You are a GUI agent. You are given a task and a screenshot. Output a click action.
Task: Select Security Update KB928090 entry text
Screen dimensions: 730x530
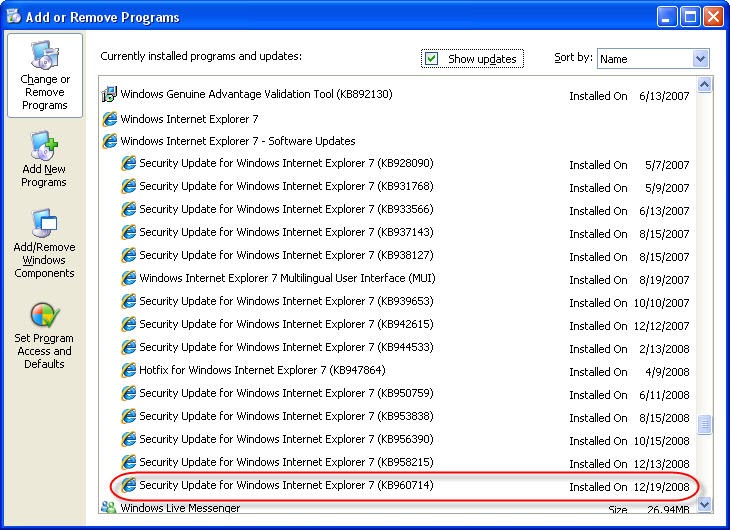286,163
